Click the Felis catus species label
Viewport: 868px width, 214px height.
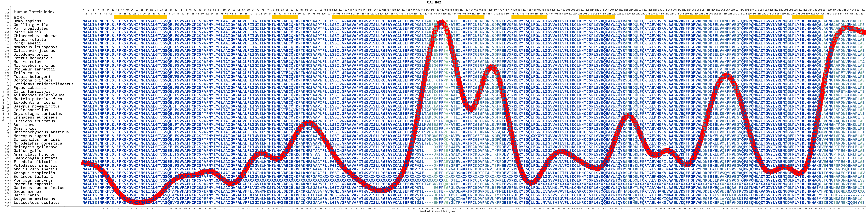(x=26, y=73)
